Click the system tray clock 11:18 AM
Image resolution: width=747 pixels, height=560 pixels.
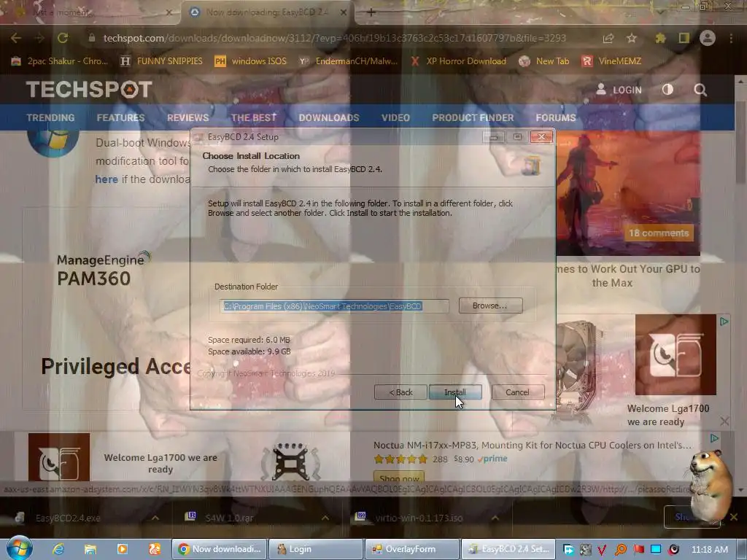click(709, 550)
